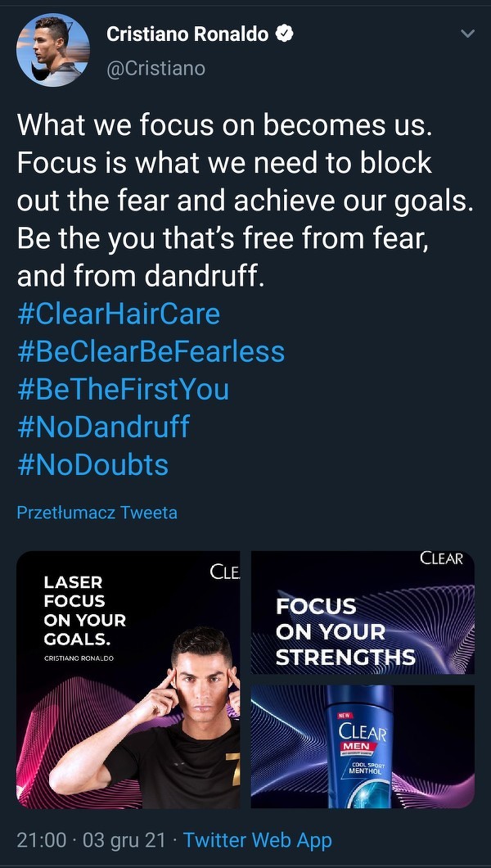Visit the #NoDoubts hashtag
The height and width of the screenshot is (868, 491).
tap(92, 464)
